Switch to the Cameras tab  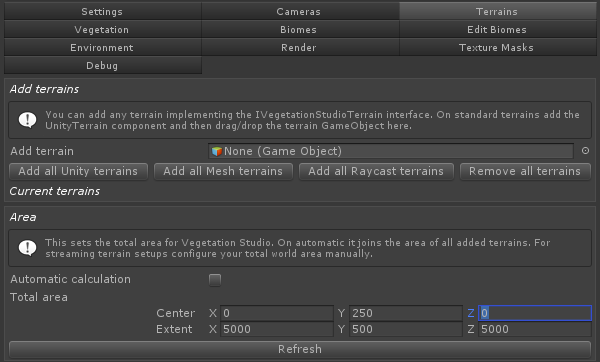pyautogui.click(x=300, y=11)
